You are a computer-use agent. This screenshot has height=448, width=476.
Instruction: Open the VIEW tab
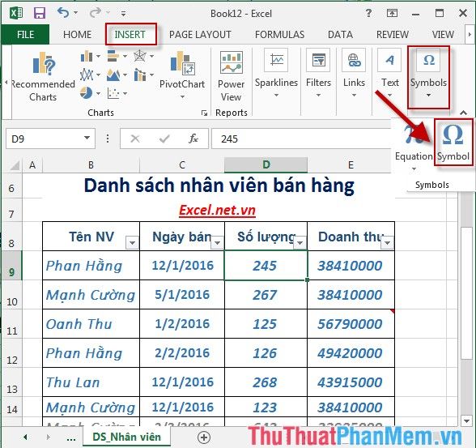443,34
